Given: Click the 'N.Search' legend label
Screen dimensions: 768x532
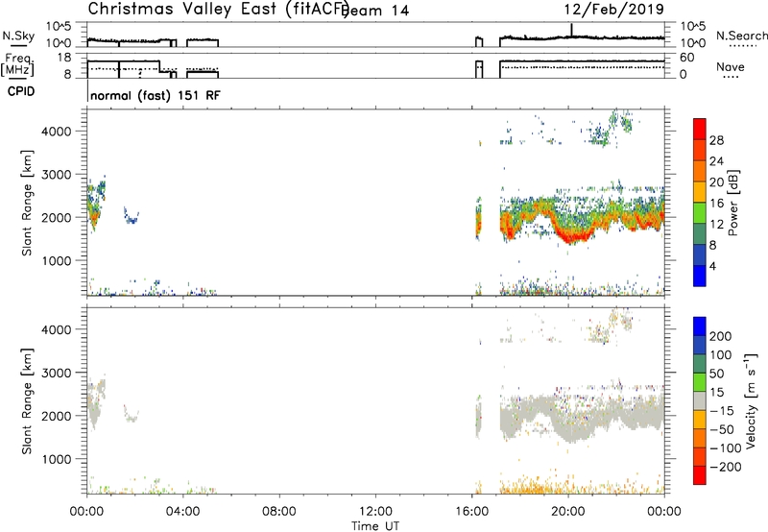Looking at the screenshot, I should click(x=741, y=36).
